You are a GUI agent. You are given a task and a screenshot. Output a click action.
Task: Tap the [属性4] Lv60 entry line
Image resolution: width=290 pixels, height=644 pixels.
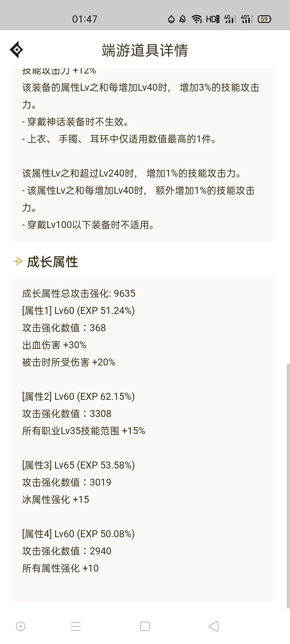78,534
